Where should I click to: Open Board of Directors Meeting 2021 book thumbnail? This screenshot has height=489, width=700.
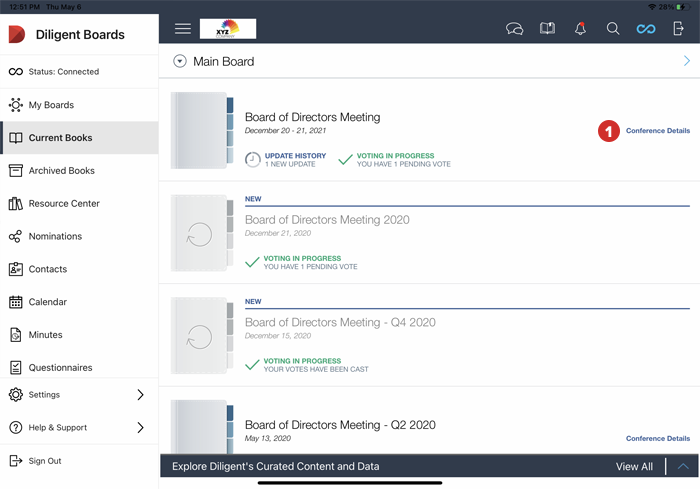click(202, 131)
